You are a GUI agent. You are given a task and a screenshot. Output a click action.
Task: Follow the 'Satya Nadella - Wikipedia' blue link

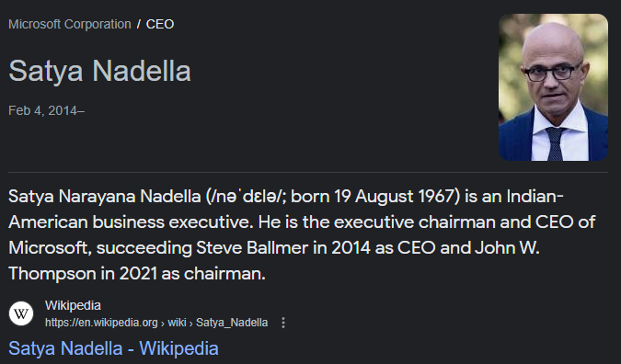tap(113, 348)
